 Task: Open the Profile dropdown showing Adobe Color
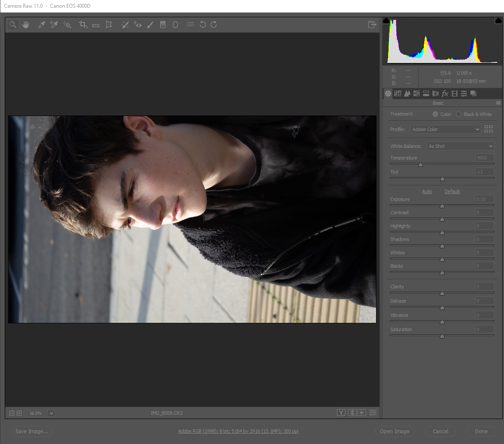(445, 129)
